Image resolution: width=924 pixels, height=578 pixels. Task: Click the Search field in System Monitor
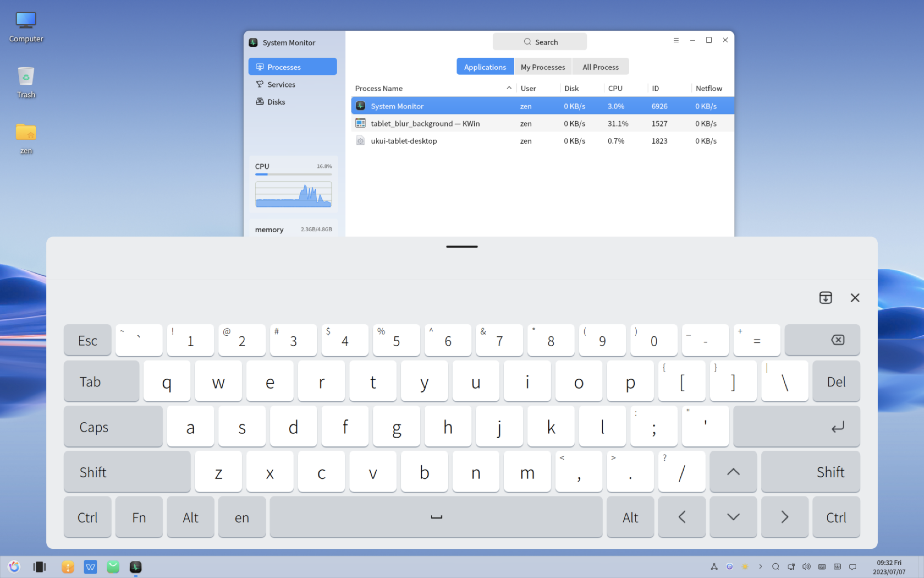coord(540,42)
